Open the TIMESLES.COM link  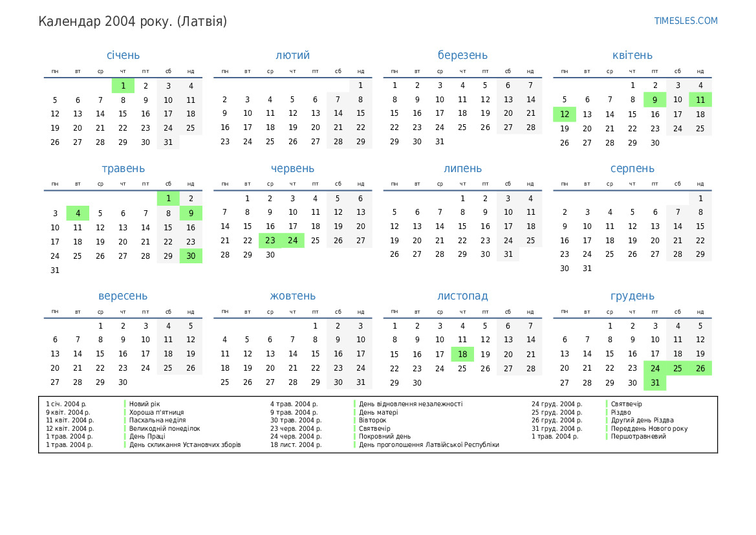[686, 21]
